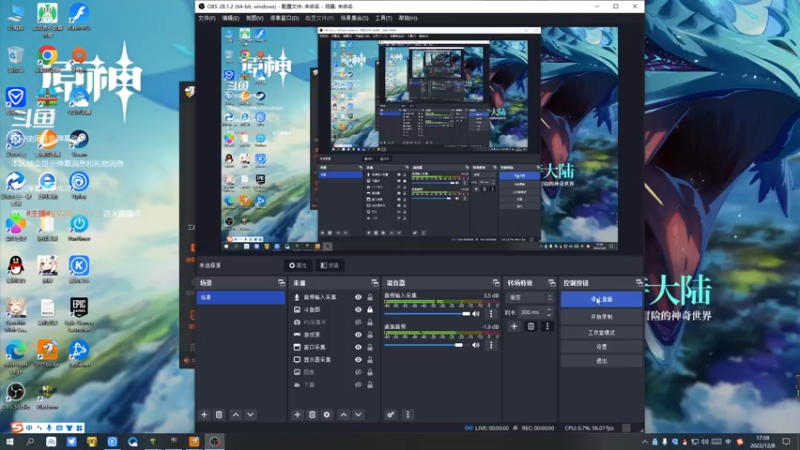Open Steam desktop icon
This screenshot has width=800, height=450.
click(79, 143)
